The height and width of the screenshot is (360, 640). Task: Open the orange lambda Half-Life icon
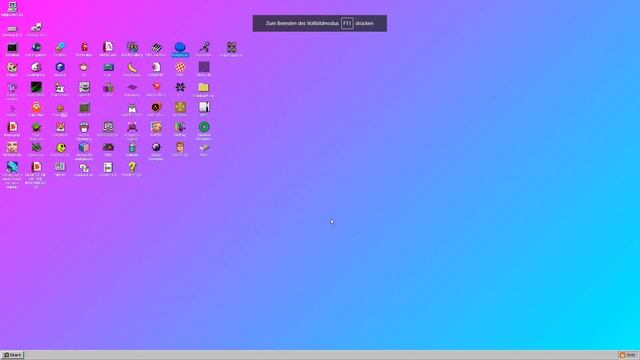[156, 107]
